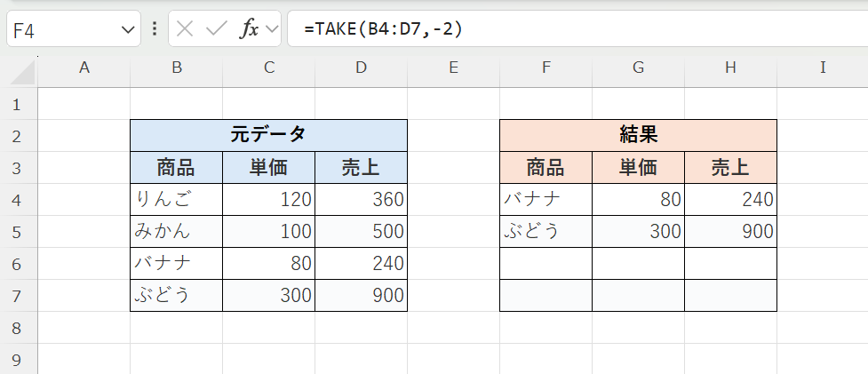Select the cell with value 500
The image size is (868, 374).
point(361,232)
